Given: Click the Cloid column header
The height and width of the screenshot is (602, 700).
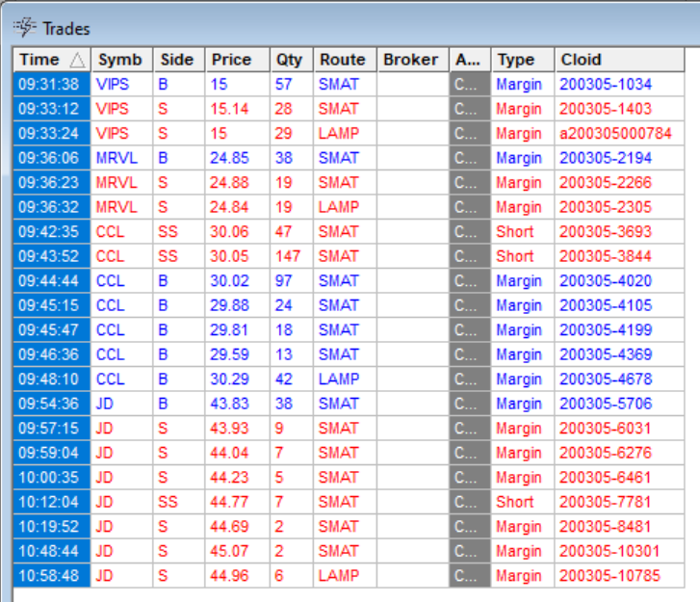Looking at the screenshot, I should (x=582, y=60).
